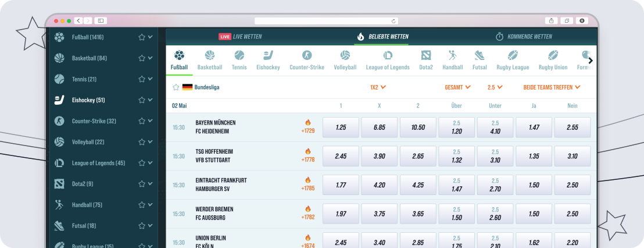
Task: Select Ja 1.62 for Union Berlin match
Action: [534, 240]
